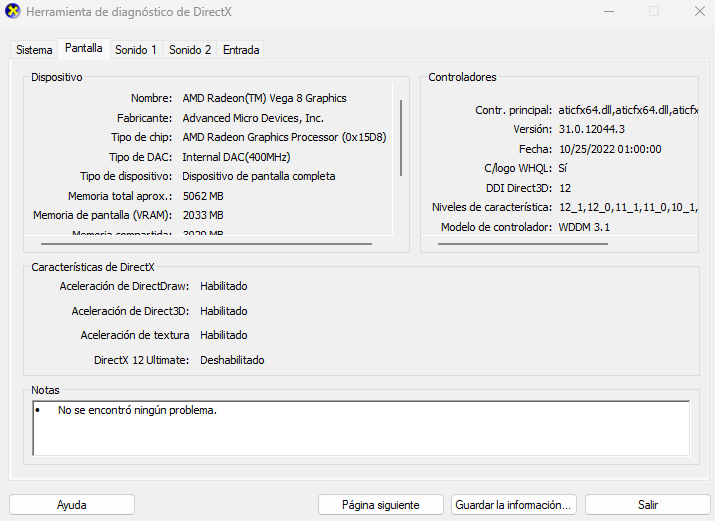Click texture acceleration 'Habilitado' status
Viewport: 715px width, 521px height.
(223, 335)
